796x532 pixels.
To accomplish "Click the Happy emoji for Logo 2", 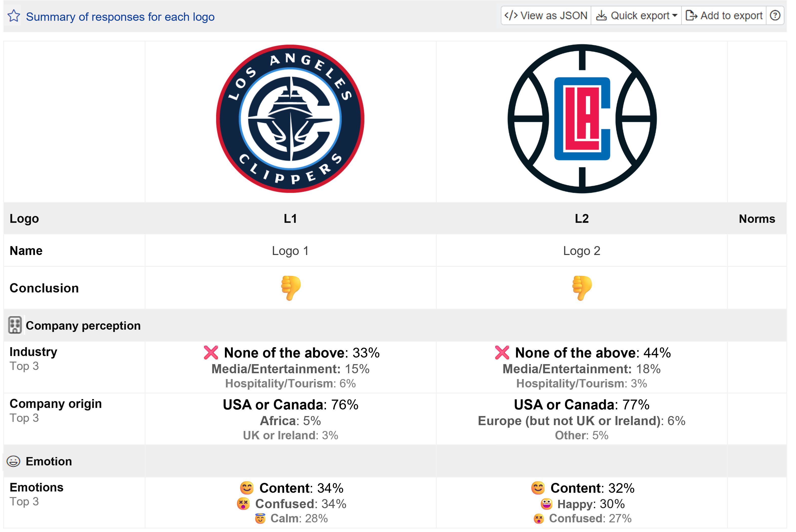I will tap(546, 504).
